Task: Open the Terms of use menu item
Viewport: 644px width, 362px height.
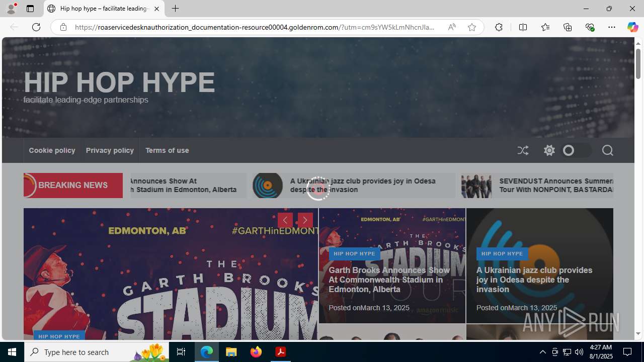Action: click(167, 150)
